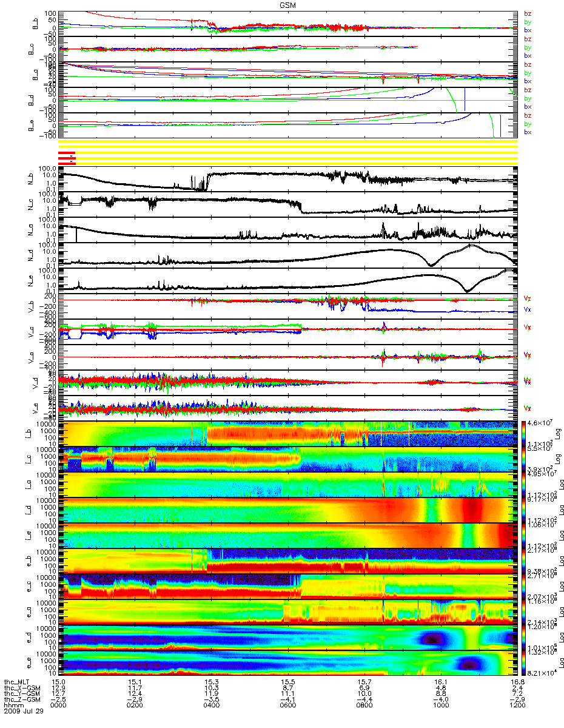Image resolution: width=564 pixels, height=728 pixels.
Task: Select the 0200 time tick label
Action: [x=135, y=706]
